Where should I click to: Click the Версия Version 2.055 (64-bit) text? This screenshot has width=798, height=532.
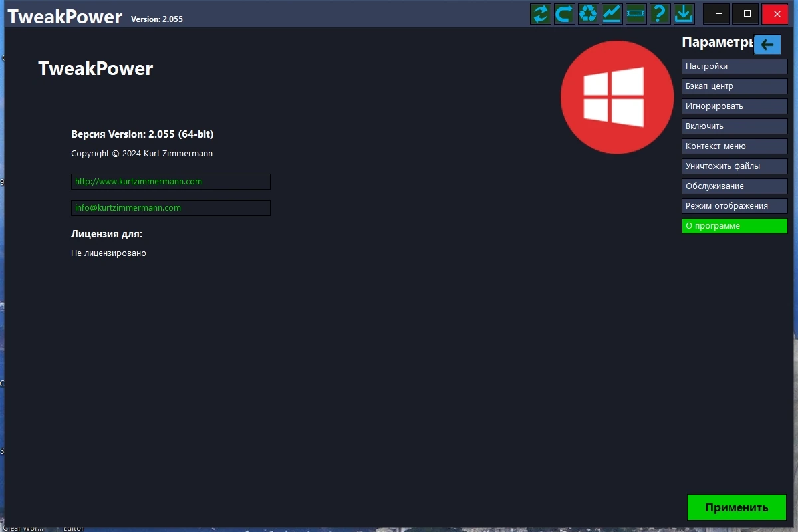142,134
